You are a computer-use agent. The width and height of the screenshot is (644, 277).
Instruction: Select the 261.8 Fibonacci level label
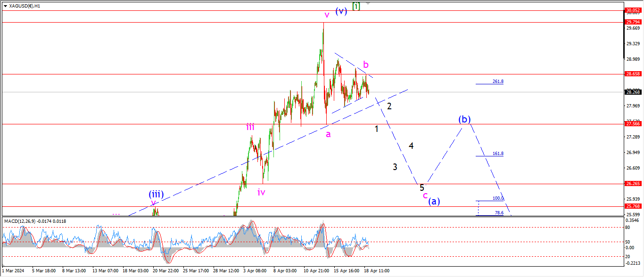(498, 81)
